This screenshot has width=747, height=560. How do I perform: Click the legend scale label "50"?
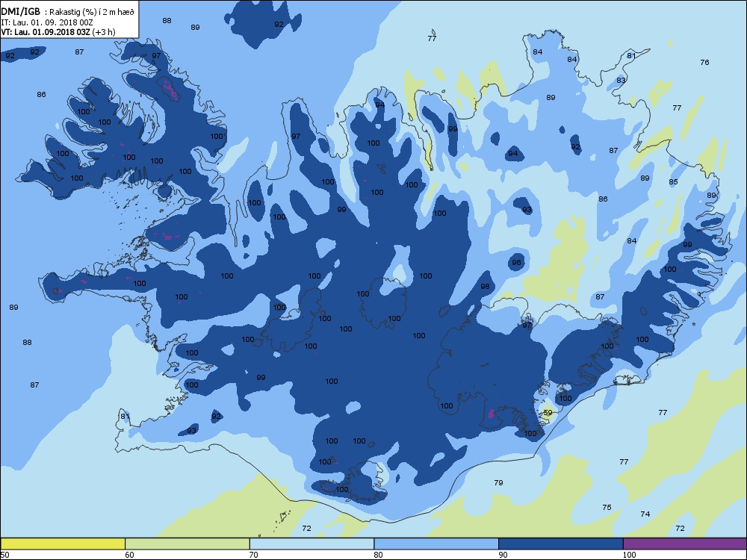4,555
